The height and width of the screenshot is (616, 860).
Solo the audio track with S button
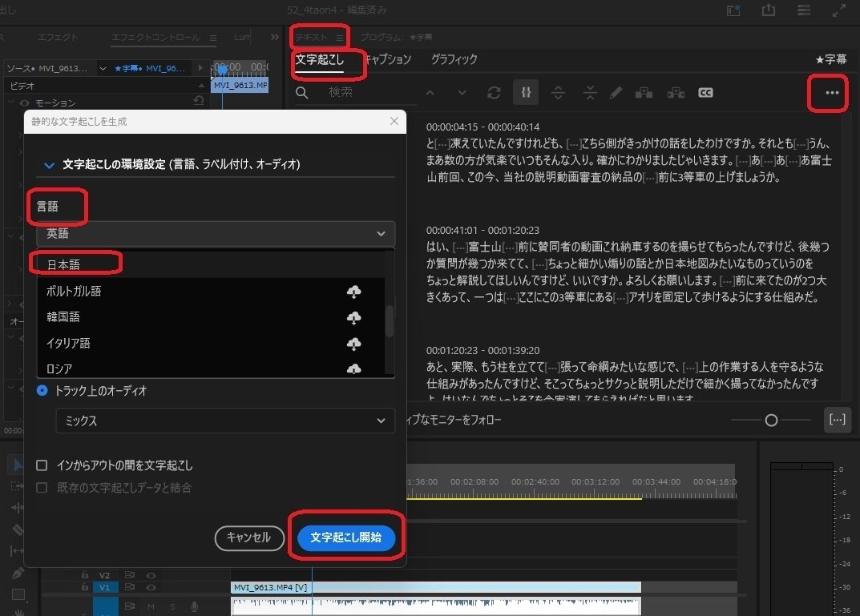coord(172,606)
